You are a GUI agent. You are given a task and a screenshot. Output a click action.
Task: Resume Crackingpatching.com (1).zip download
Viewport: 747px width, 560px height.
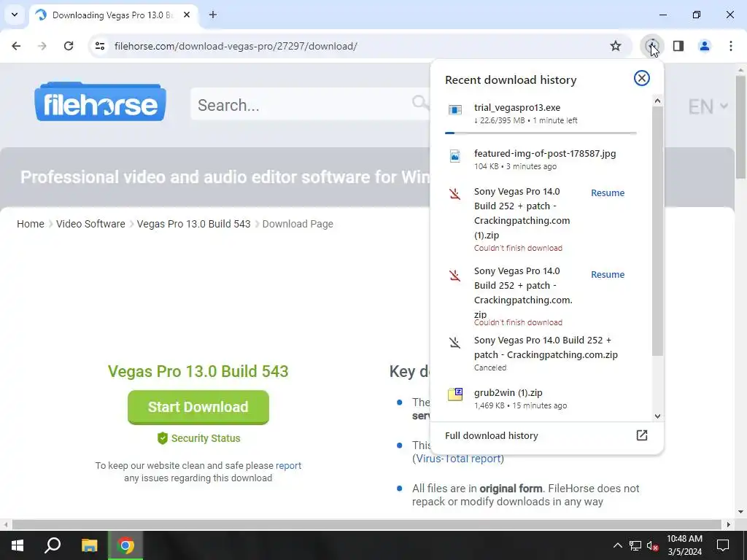point(608,192)
